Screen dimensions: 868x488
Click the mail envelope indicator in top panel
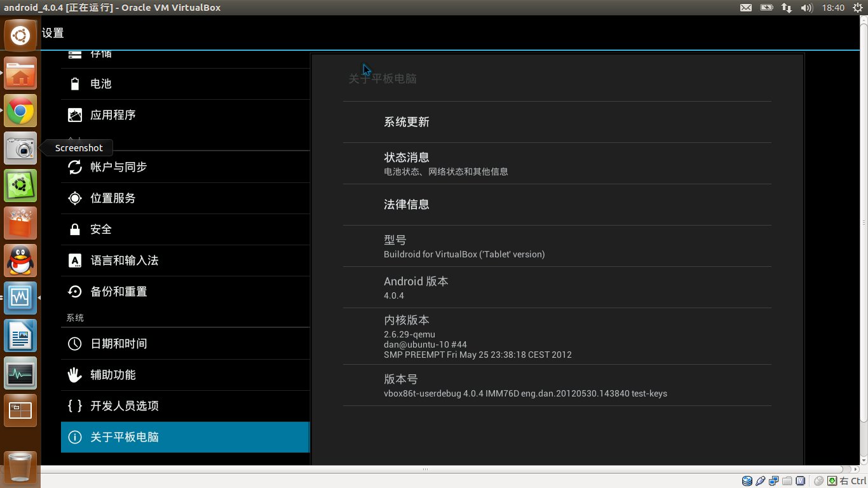[746, 8]
